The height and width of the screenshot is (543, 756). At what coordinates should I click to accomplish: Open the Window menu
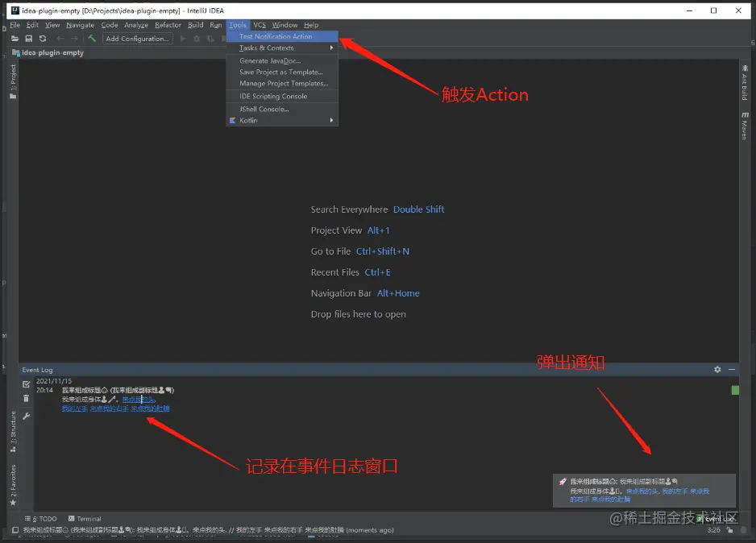[285, 25]
